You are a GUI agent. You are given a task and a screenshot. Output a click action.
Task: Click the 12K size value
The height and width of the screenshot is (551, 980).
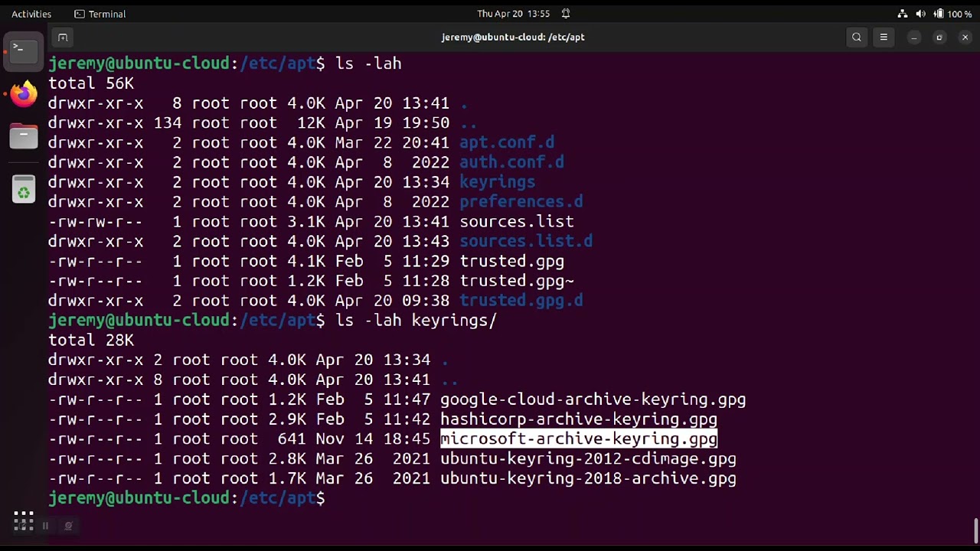(x=311, y=123)
